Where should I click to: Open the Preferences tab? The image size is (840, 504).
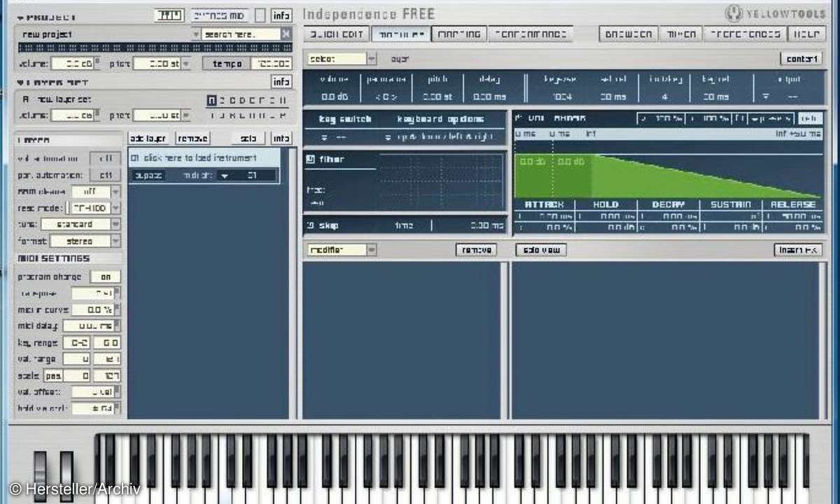point(744,34)
